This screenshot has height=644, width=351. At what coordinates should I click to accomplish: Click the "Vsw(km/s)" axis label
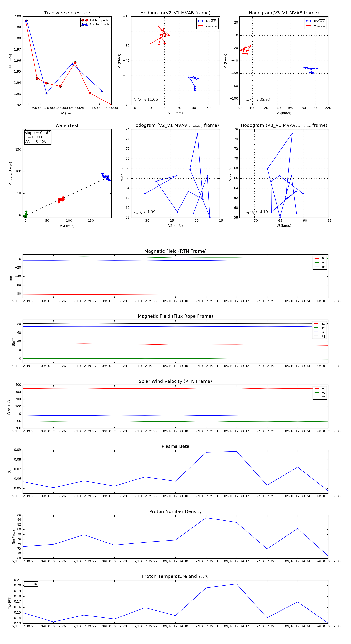[9, 407]
